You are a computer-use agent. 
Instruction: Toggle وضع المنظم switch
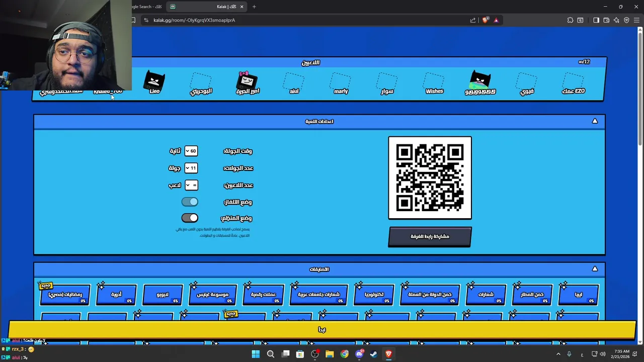coord(190,218)
